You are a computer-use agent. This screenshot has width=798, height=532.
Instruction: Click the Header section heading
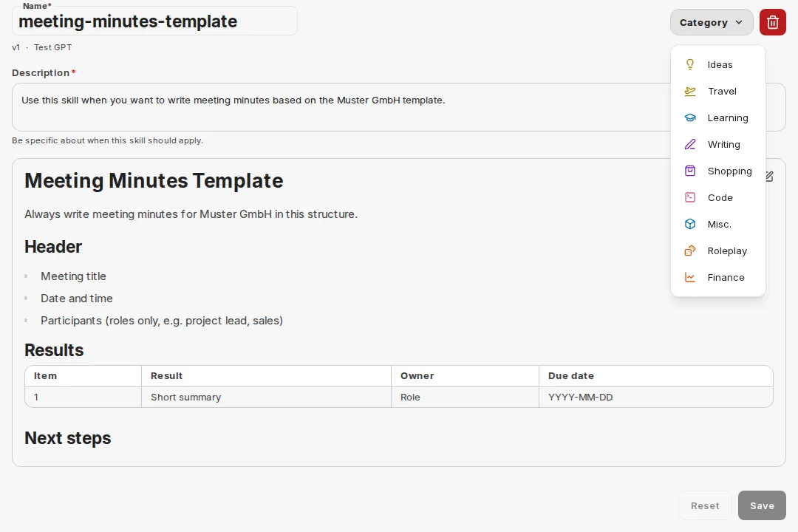53,247
